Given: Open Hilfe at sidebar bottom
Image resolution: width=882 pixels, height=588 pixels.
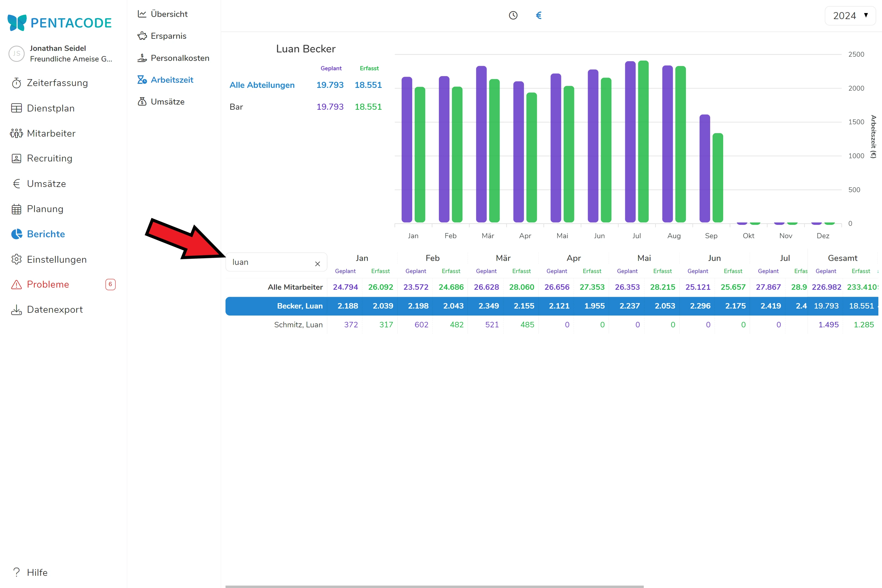Looking at the screenshot, I should pyautogui.click(x=37, y=572).
